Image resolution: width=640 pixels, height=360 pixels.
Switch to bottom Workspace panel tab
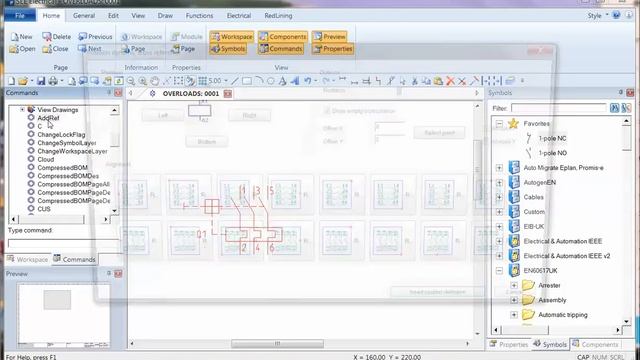[x=28, y=259]
